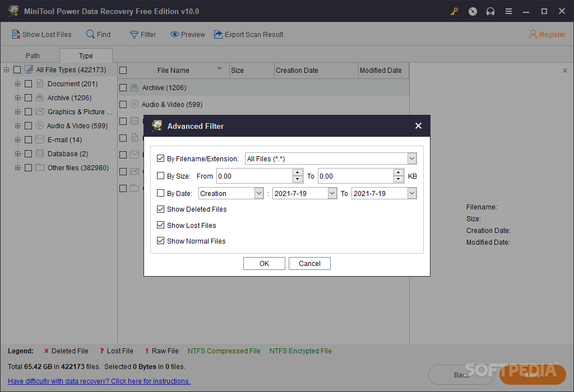574x392 pixels.
Task: Switch to the Path tab
Action: [x=33, y=55]
